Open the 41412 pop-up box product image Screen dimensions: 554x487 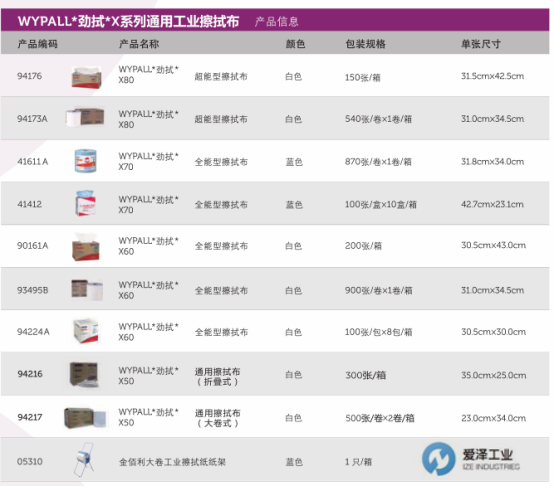point(85,203)
